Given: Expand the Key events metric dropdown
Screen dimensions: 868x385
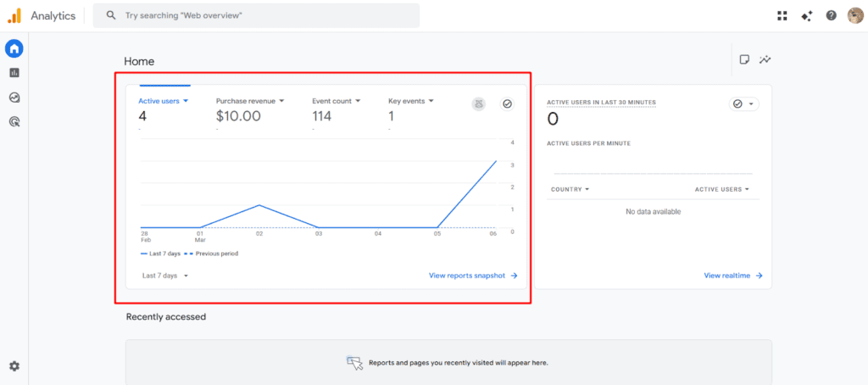Looking at the screenshot, I should point(411,102).
